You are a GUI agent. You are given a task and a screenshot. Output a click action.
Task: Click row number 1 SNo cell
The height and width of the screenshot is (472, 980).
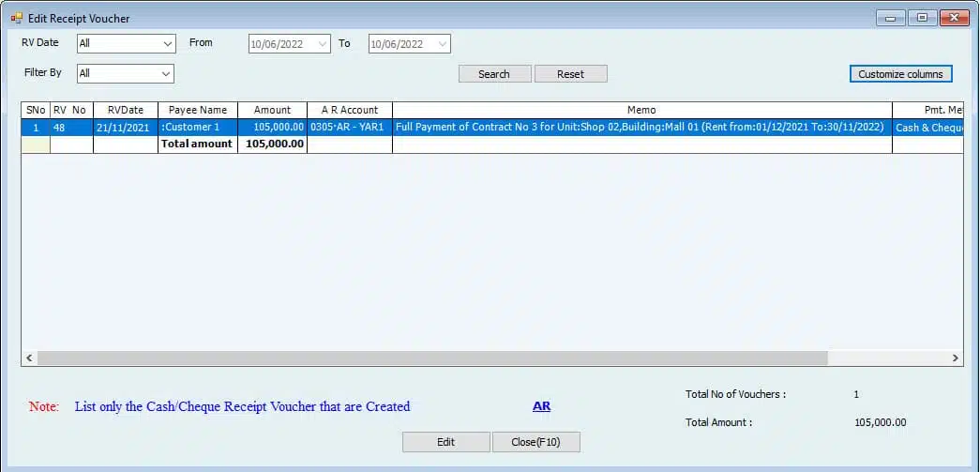[36, 128]
